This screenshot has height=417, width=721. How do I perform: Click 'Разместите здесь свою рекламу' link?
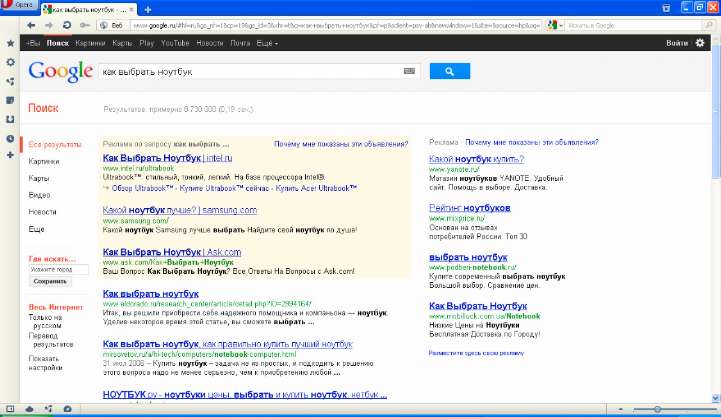click(x=476, y=353)
